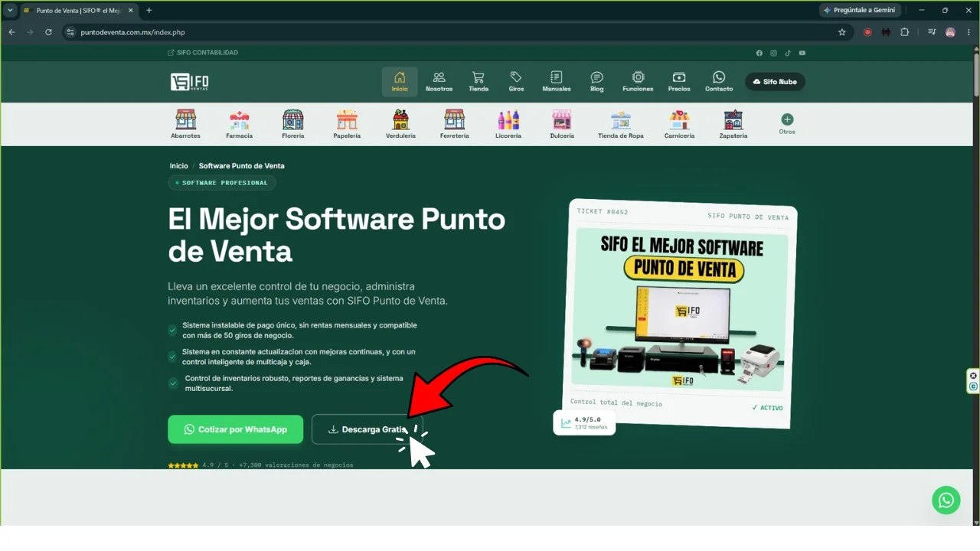Click the audio waveform extension icon

(x=886, y=32)
